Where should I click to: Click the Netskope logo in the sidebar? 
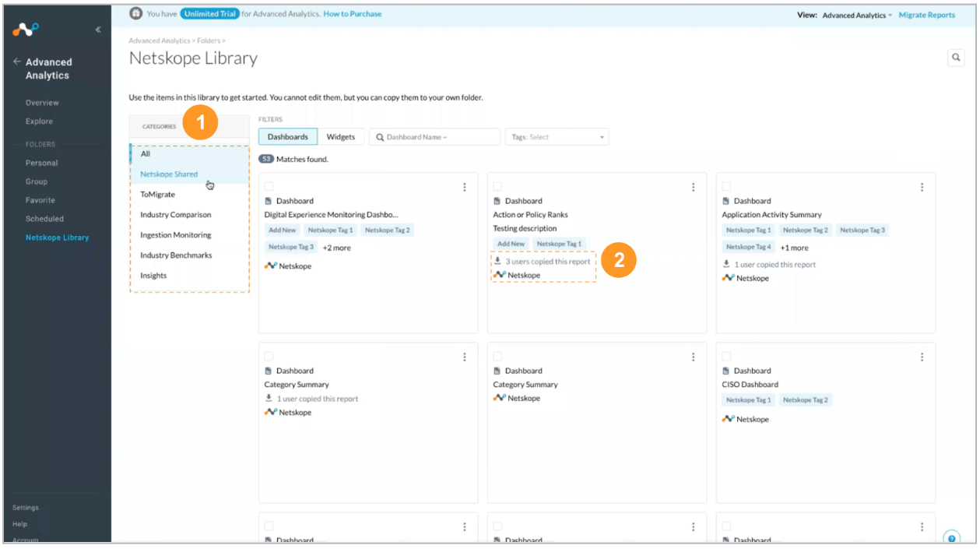(26, 30)
